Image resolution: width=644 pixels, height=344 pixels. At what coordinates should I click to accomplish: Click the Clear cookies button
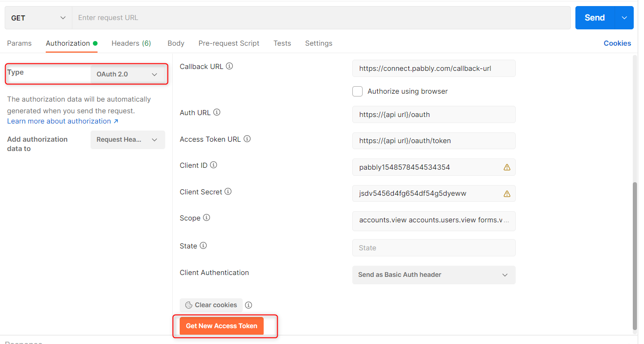pos(211,305)
